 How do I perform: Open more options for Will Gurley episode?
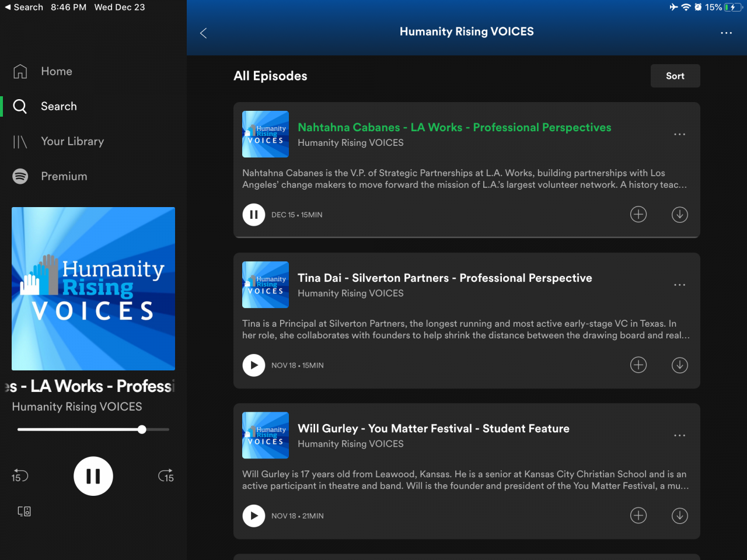(x=680, y=436)
